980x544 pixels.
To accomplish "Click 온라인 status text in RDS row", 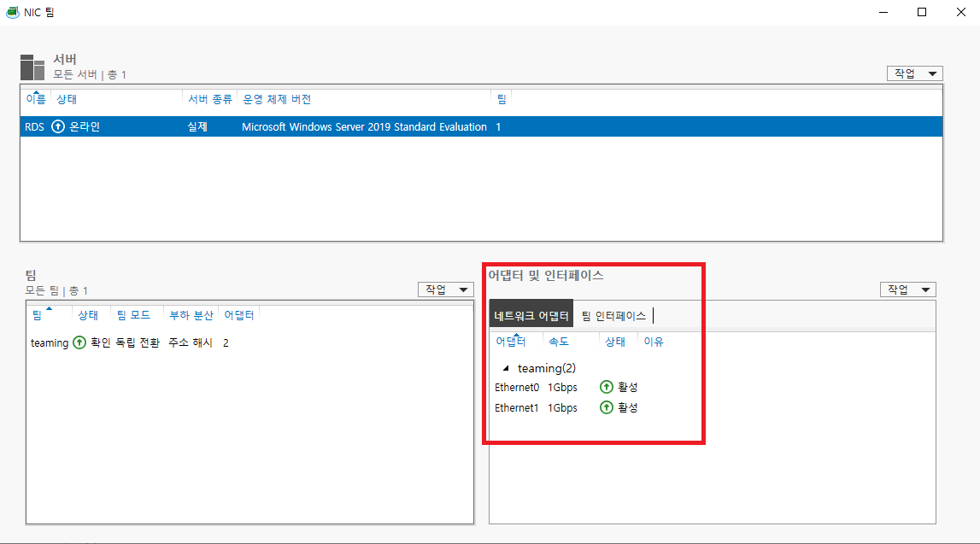I will (x=85, y=126).
